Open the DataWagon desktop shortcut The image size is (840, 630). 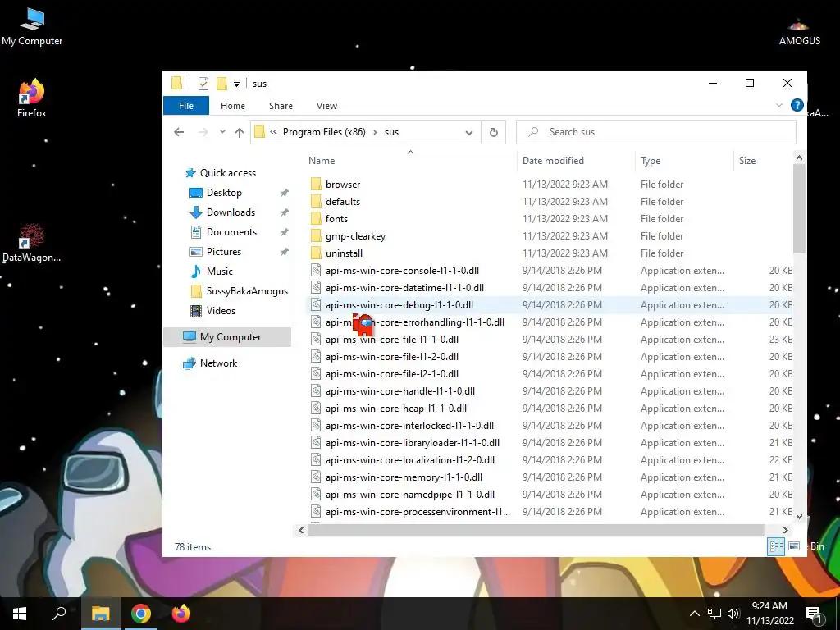coord(32,244)
